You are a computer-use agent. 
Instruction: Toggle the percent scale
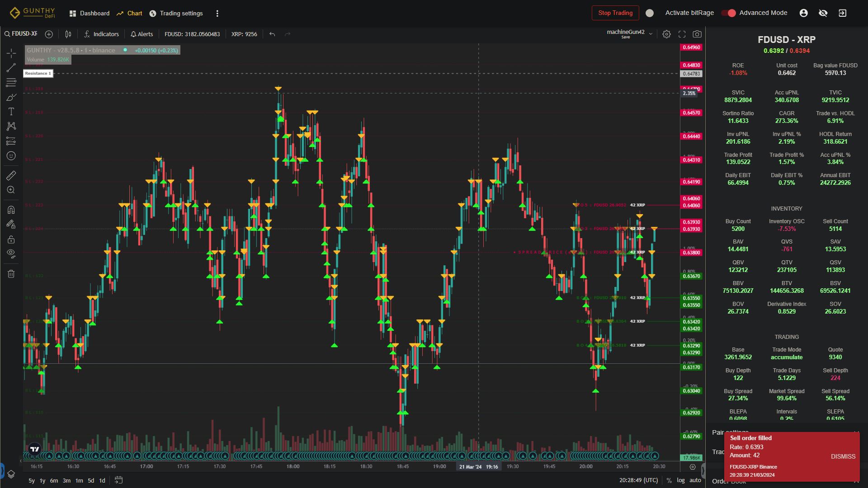click(x=669, y=480)
